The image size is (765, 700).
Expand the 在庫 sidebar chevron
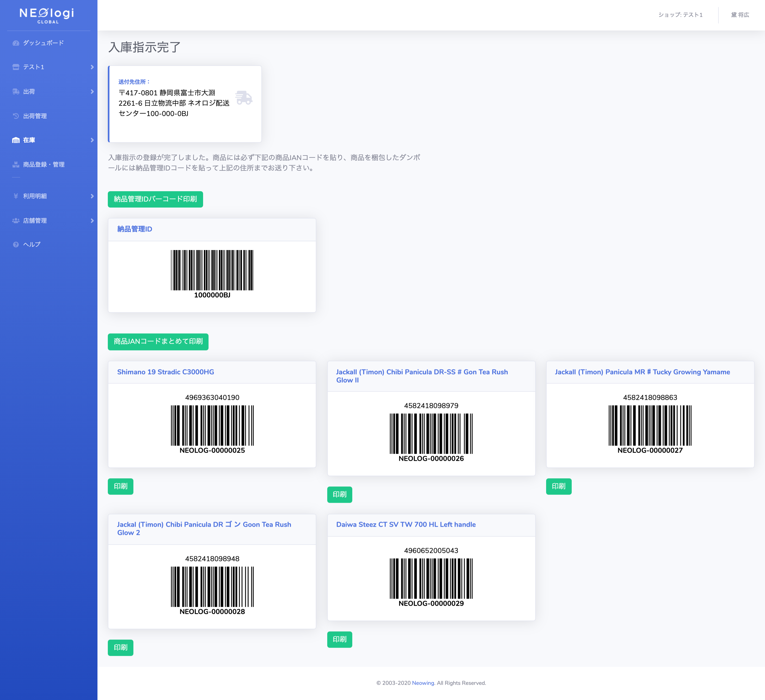[x=92, y=140]
